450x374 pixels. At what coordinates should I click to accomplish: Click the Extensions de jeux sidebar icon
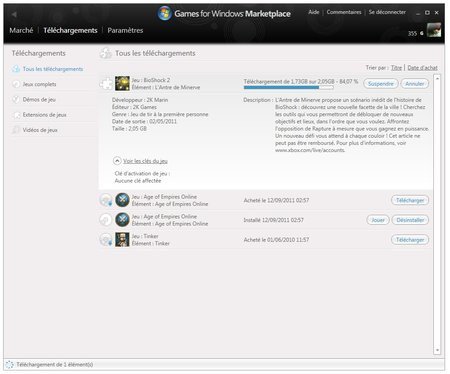[16, 115]
